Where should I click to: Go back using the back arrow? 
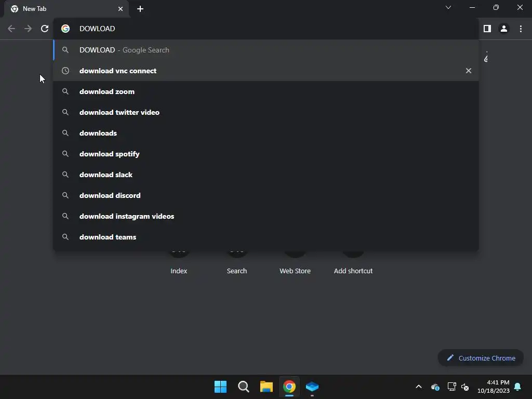tap(11, 29)
